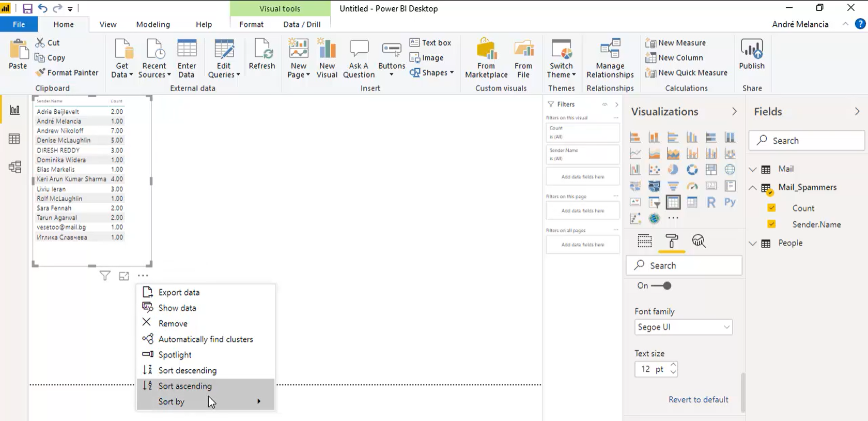Click the visual filter funnel icon
868x421 pixels.
coord(105,276)
